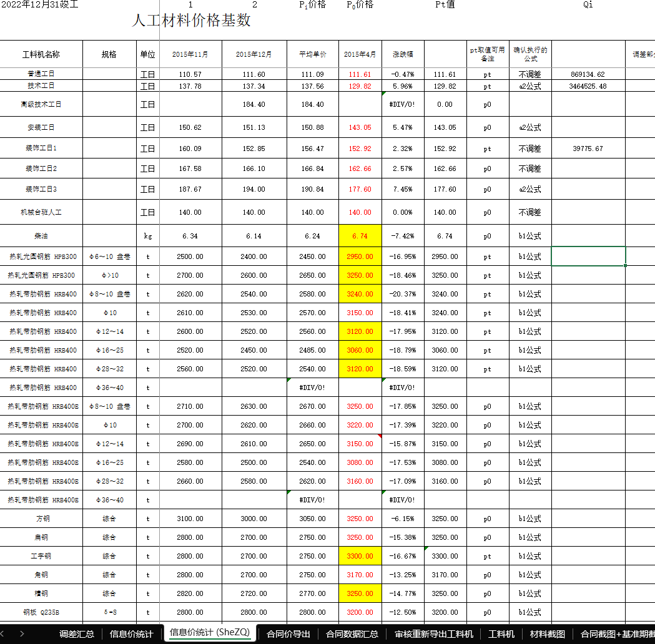655x644 pixels.
Task: Select the 单位 header cell
Action: click(x=148, y=54)
